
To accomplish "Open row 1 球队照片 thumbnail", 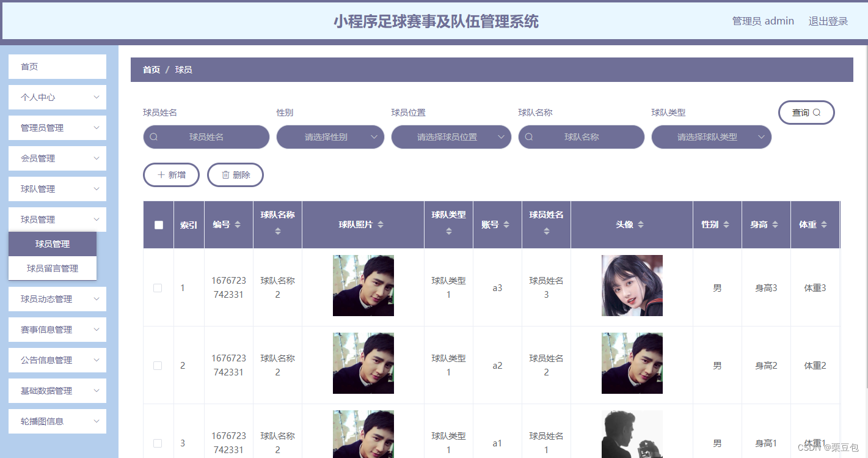I will [363, 286].
